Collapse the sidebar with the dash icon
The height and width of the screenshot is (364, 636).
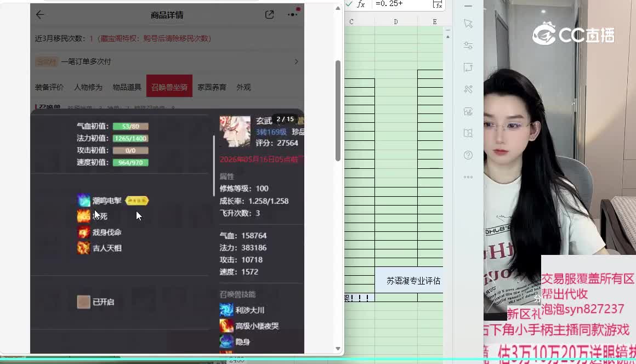[468, 7]
